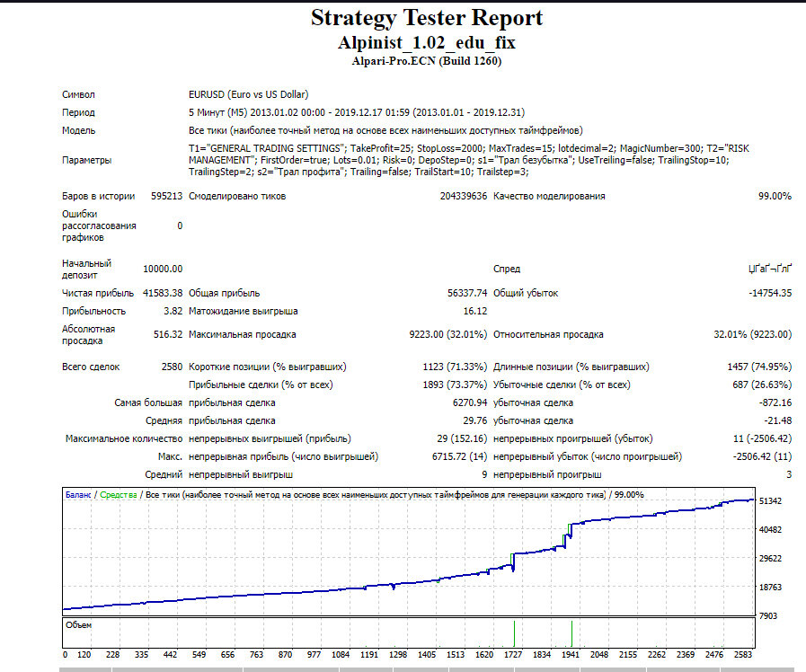Click the 'Strategy Tester Report' title
The width and height of the screenshot is (806, 672).
pos(427,18)
